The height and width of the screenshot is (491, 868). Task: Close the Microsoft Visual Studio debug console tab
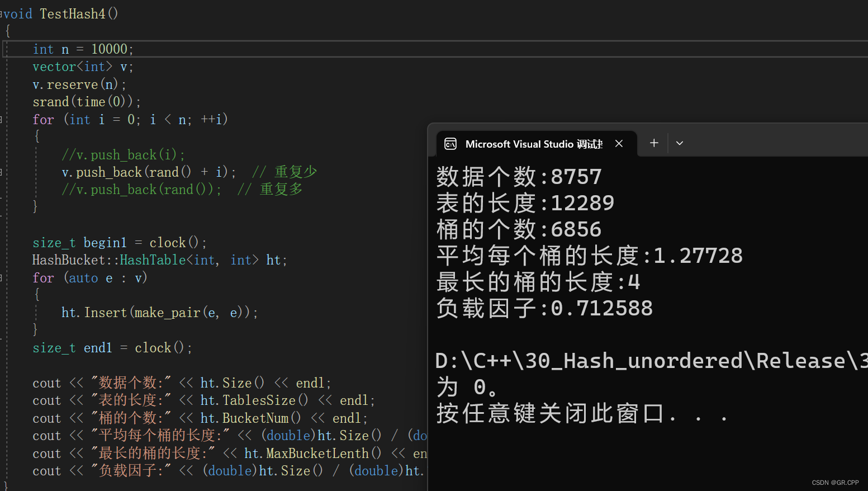coord(619,144)
